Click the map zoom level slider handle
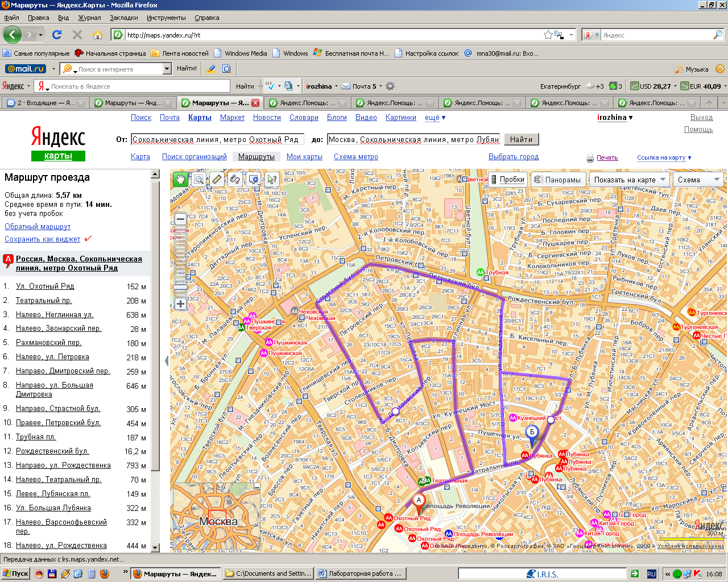The width and height of the screenshot is (728, 582). point(180,287)
